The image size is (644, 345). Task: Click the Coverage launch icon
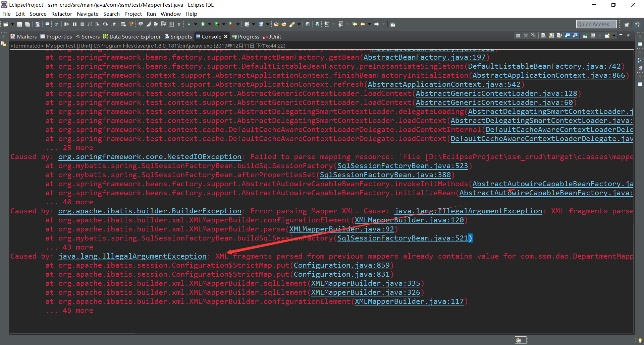(x=217, y=24)
